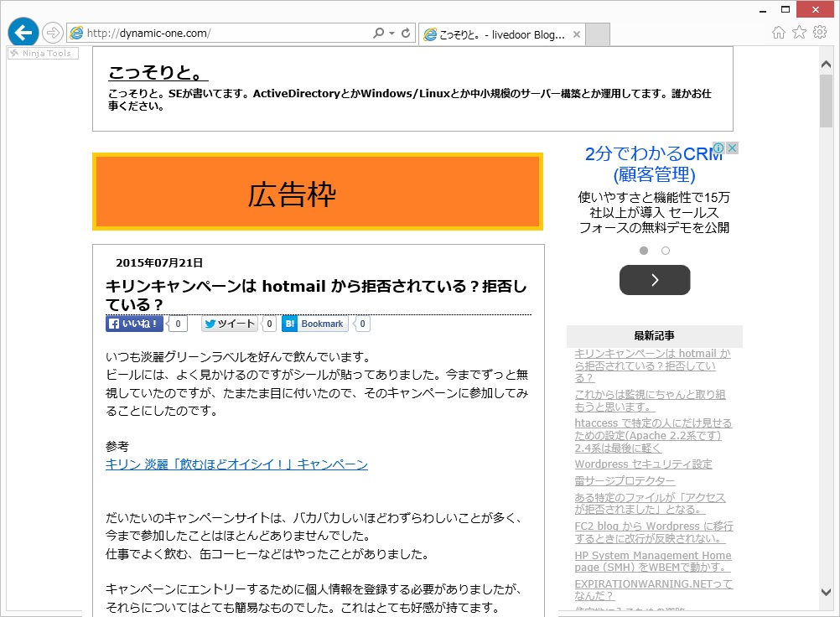Image resolution: width=840 pixels, height=617 pixels.
Task: Click the orange 広告枠 banner
Action: coord(318,192)
